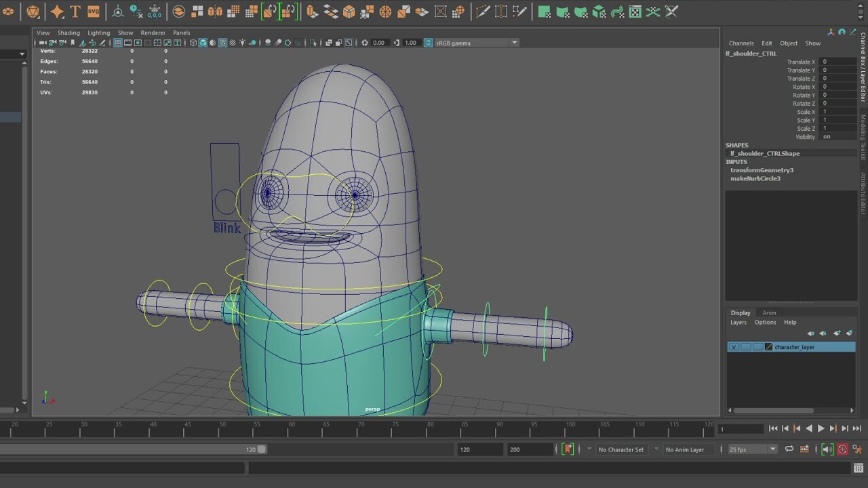
Task: Open a Playblast with the clapperboard icon
Action: tap(804, 449)
